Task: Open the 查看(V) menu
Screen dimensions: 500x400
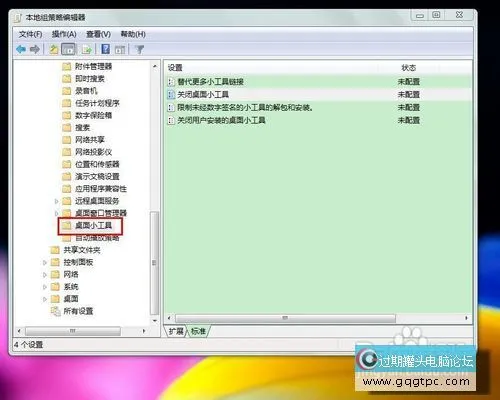Action: 98,34
